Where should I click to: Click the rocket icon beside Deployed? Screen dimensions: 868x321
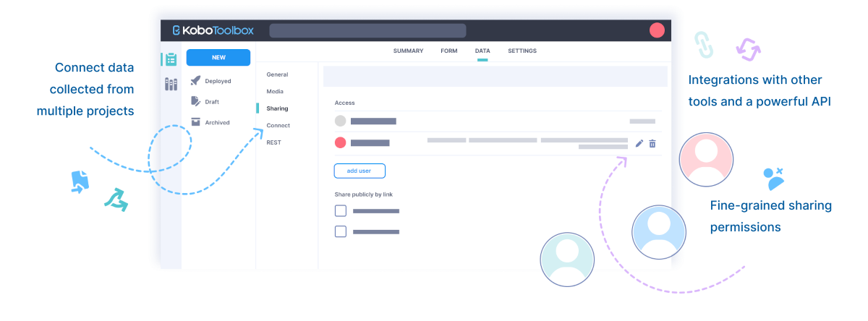pos(195,81)
